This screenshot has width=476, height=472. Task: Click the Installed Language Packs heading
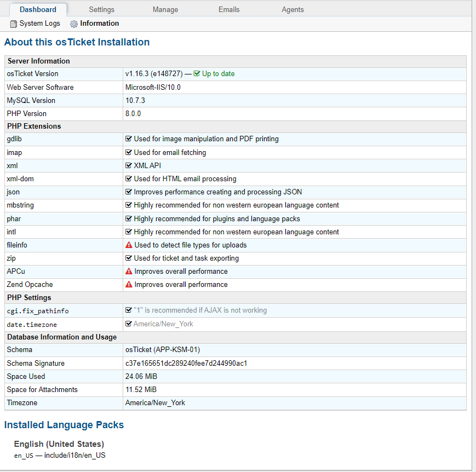coord(64,425)
